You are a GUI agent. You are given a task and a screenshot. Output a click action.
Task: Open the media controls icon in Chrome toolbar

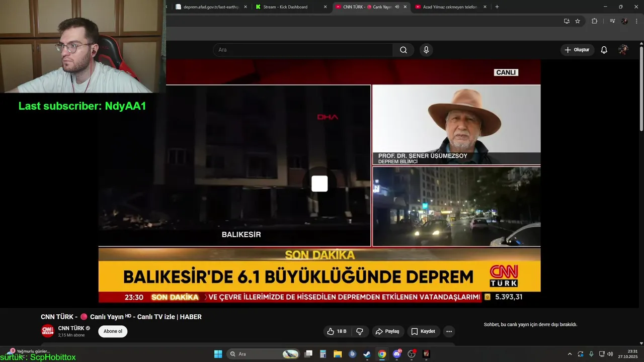click(x=612, y=21)
